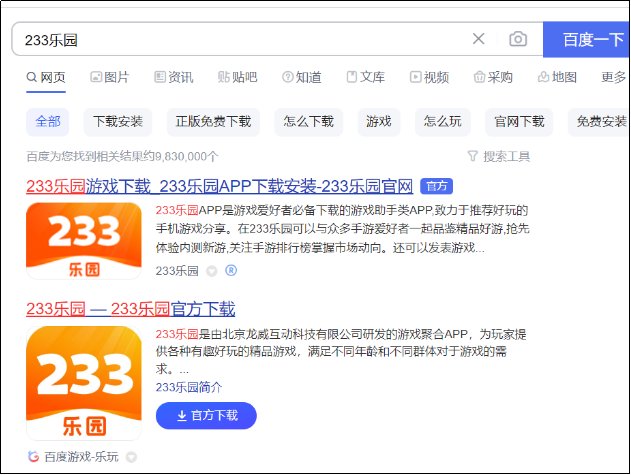Click the second result description mentioning 北京龙威互动科技
The image size is (631, 475).
(340, 351)
